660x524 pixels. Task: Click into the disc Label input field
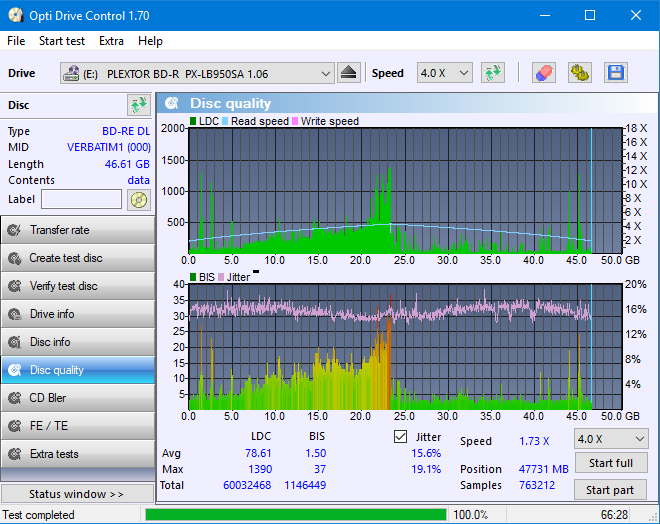point(82,199)
